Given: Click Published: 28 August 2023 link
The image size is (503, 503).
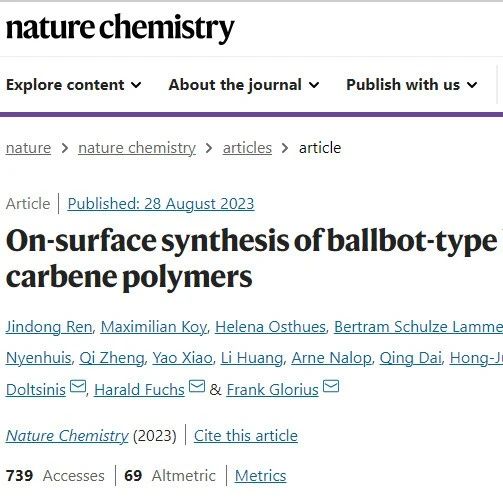Looking at the screenshot, I should pyautogui.click(x=161, y=204).
